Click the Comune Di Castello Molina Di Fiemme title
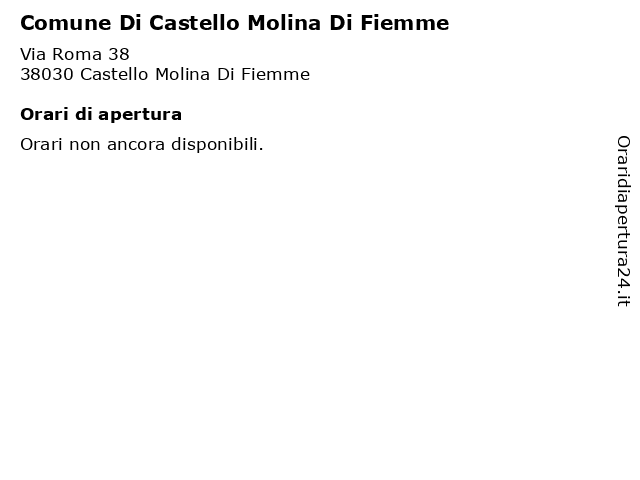 [x=235, y=23]
